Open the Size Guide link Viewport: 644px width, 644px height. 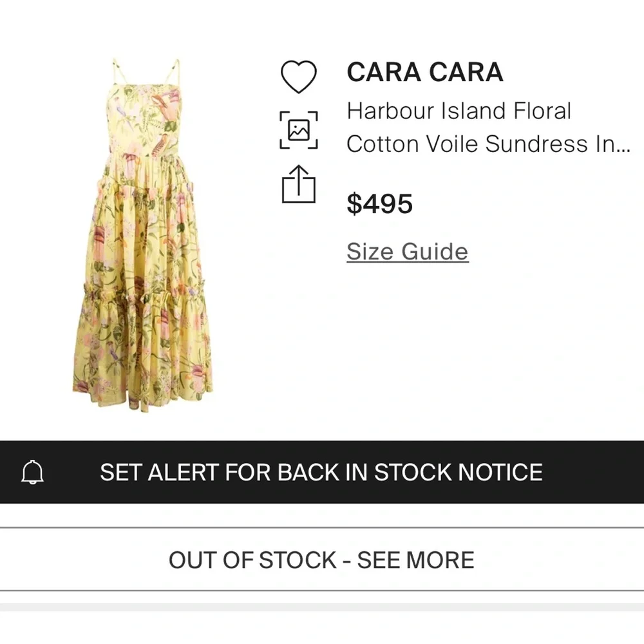click(x=406, y=251)
